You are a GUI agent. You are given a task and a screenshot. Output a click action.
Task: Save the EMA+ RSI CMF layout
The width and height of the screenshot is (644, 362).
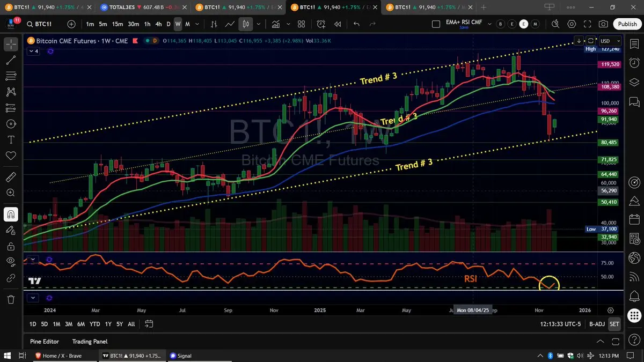tap(464, 28)
